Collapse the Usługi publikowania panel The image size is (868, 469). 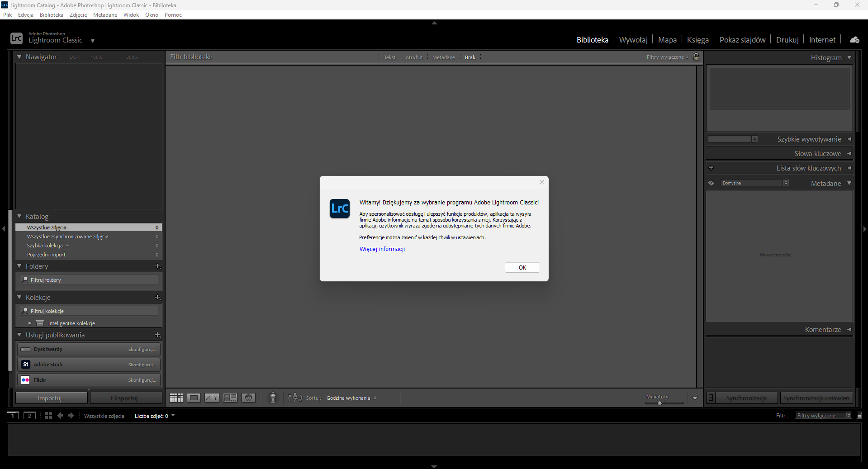click(19, 335)
